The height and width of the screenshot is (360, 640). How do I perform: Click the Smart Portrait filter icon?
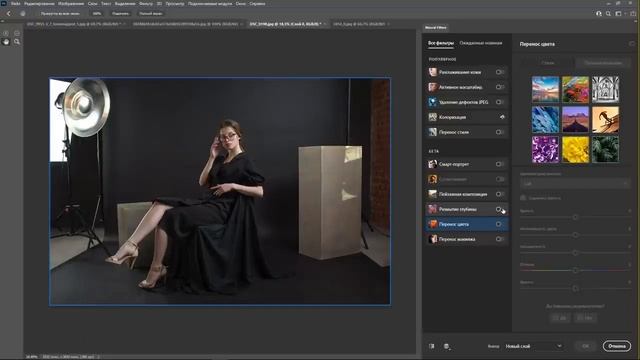[433, 164]
